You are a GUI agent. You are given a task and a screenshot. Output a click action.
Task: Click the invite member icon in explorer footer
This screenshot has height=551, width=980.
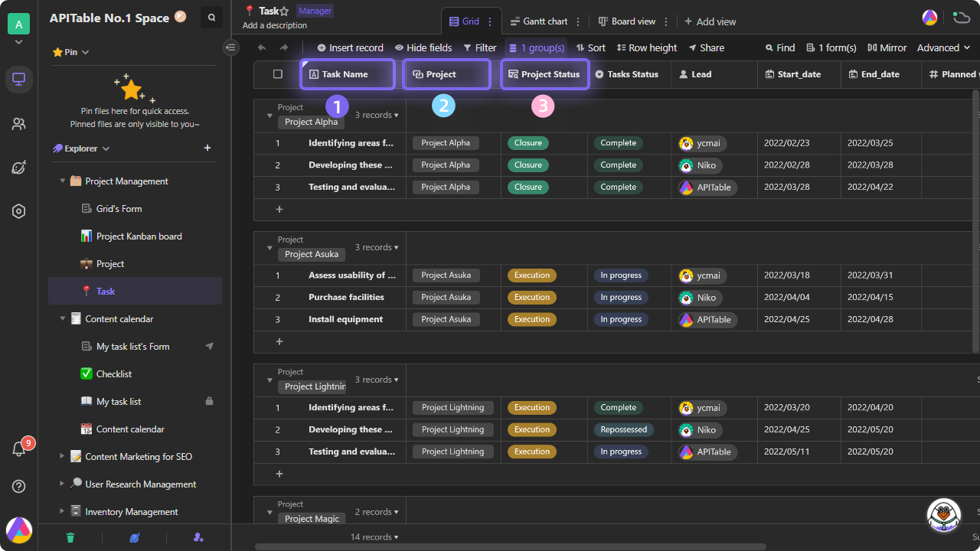[x=198, y=538]
